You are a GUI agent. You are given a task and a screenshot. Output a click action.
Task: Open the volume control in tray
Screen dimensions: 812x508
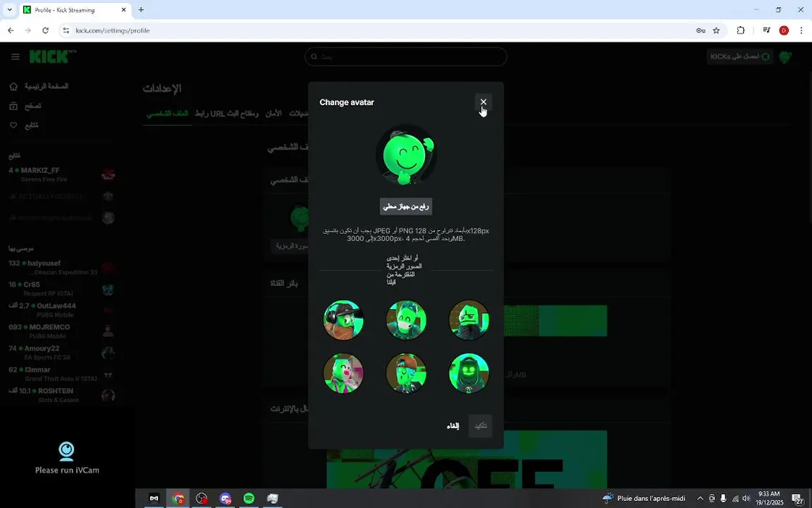(746, 499)
